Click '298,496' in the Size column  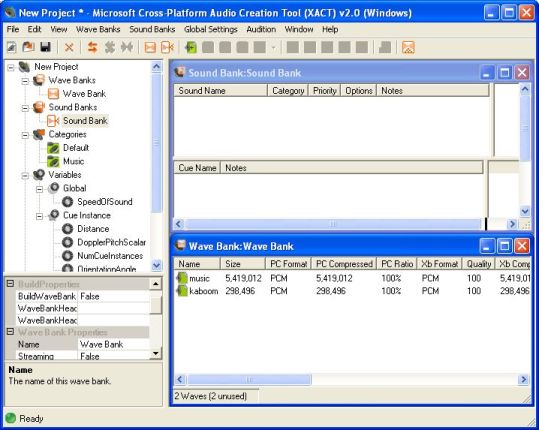click(240, 291)
